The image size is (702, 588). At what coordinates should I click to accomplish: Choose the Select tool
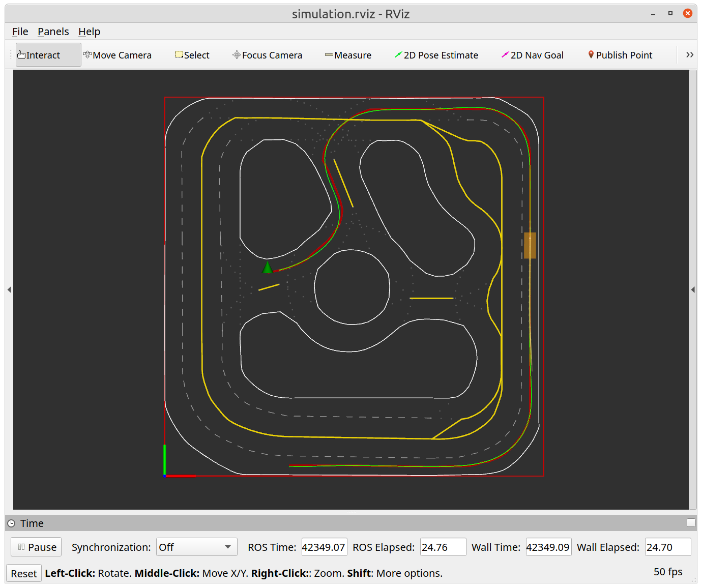click(192, 55)
